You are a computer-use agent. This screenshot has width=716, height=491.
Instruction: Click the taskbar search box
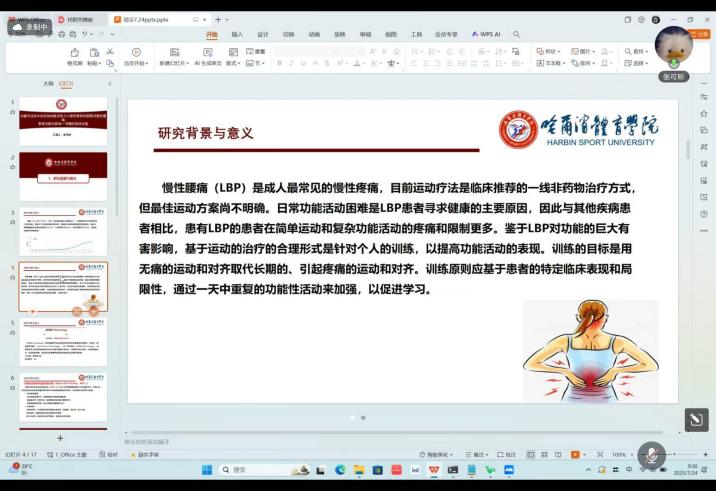[265, 470]
